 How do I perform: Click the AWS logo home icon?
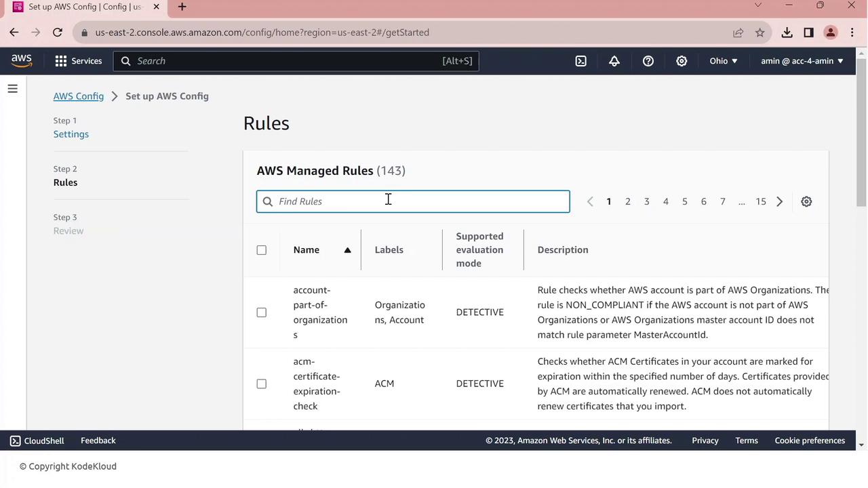(x=22, y=60)
